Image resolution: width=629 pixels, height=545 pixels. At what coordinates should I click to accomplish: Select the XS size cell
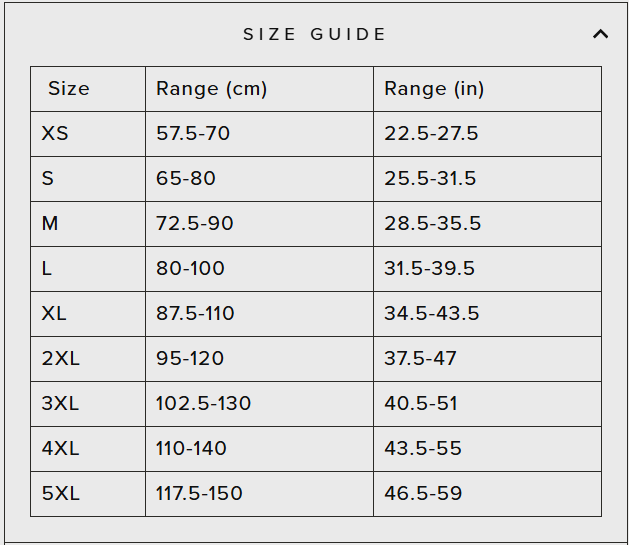(x=55, y=134)
